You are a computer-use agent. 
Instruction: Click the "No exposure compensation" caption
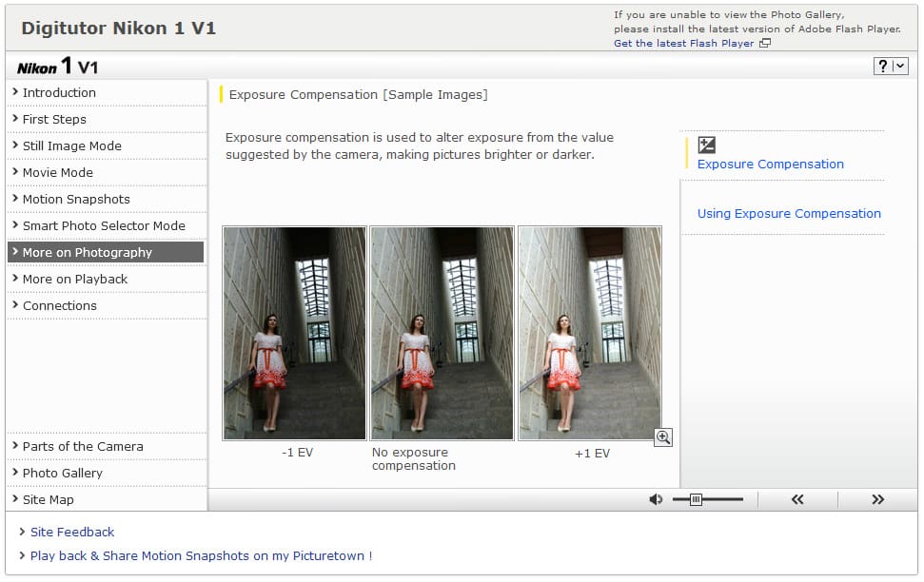tap(414, 459)
